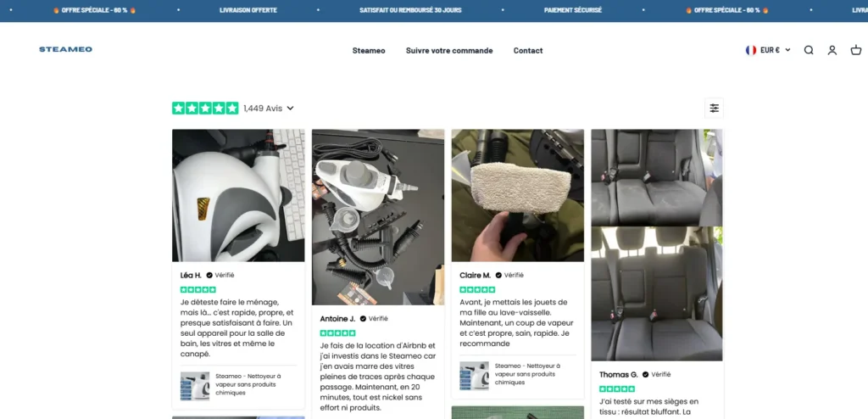Click the five-star overall rating
Viewport: 868px width, 419px height.
click(205, 109)
